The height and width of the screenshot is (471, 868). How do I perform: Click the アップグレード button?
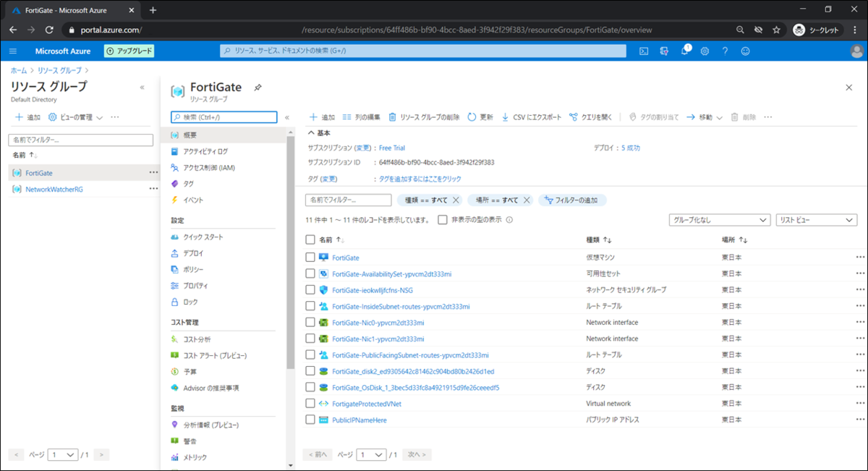(x=129, y=51)
